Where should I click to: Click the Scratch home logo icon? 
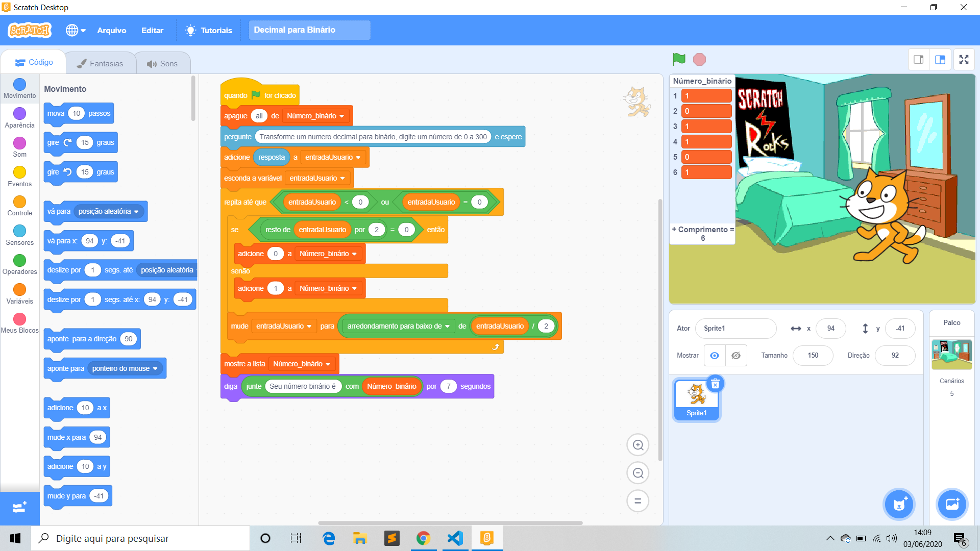29,30
